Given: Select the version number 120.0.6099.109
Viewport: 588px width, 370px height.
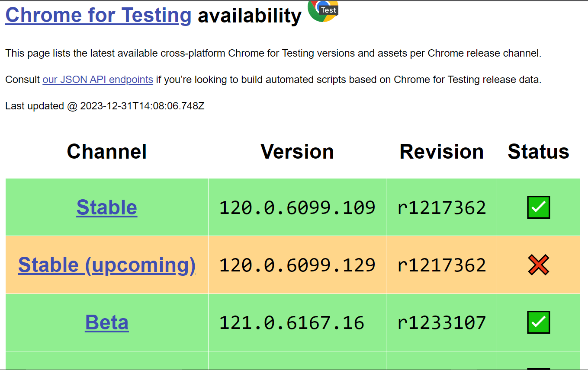Looking at the screenshot, I should tap(297, 207).
